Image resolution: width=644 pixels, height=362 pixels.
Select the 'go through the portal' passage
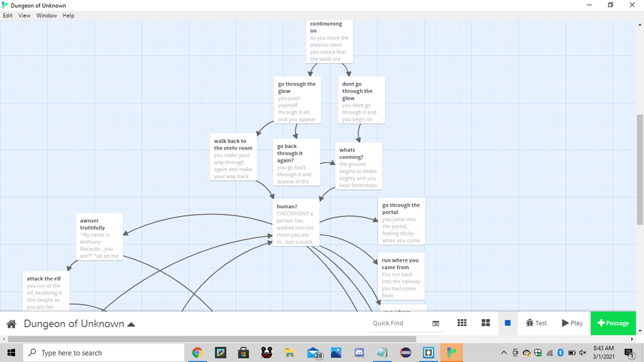401,221
